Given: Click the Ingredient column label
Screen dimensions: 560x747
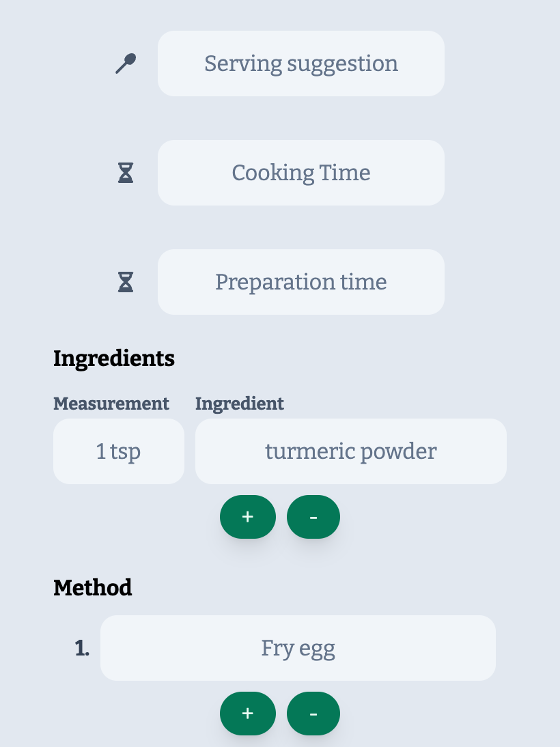Looking at the screenshot, I should tap(240, 404).
